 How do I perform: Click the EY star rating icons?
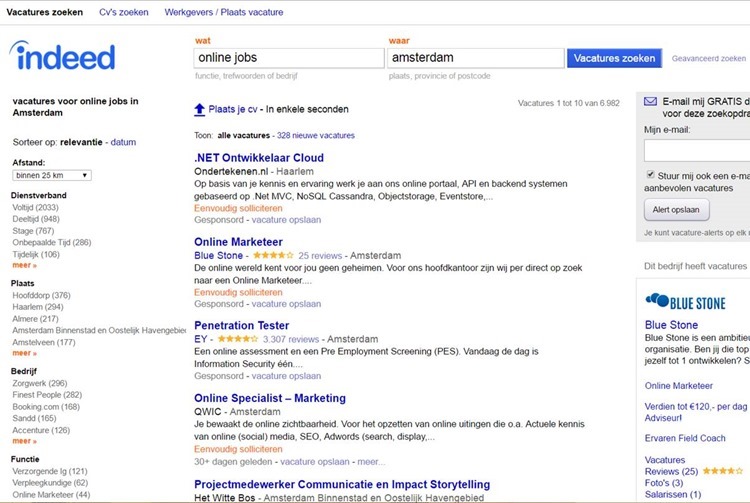(x=238, y=339)
